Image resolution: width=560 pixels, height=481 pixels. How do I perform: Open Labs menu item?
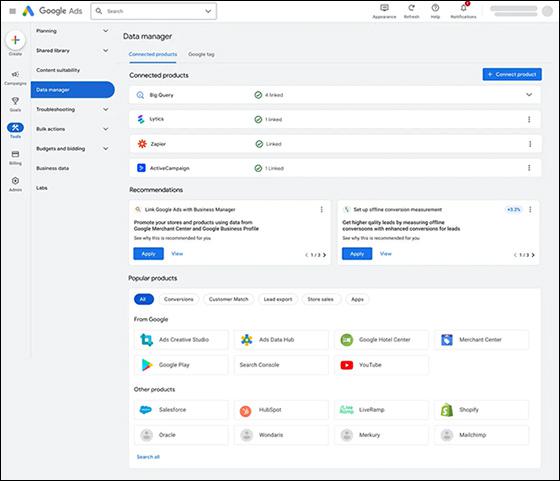tap(42, 188)
